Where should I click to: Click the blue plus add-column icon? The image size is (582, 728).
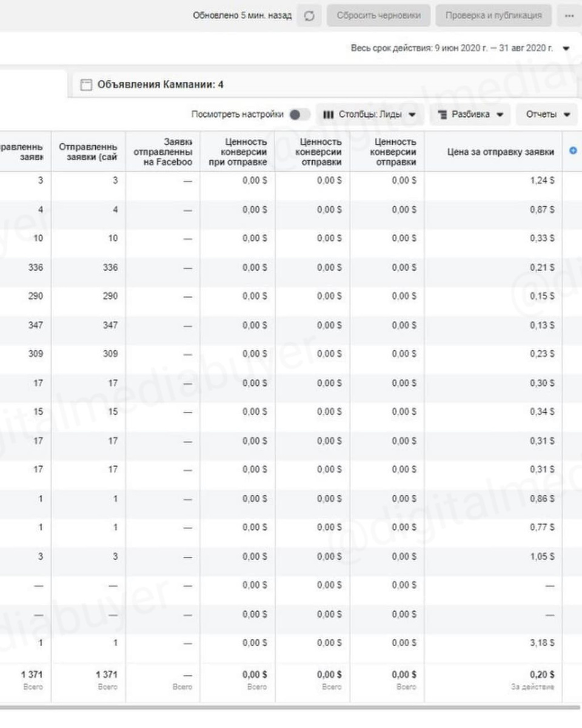(574, 151)
